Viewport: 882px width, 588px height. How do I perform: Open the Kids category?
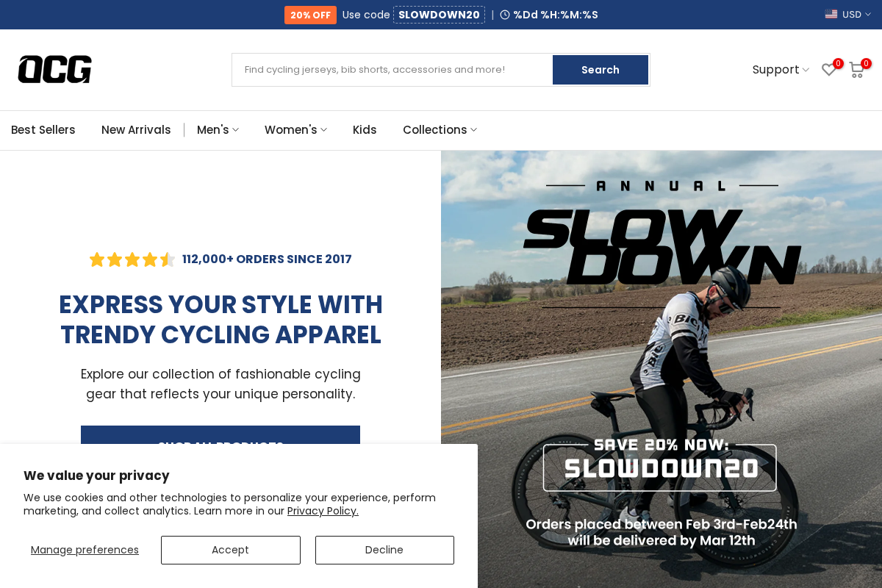pyautogui.click(x=365, y=130)
